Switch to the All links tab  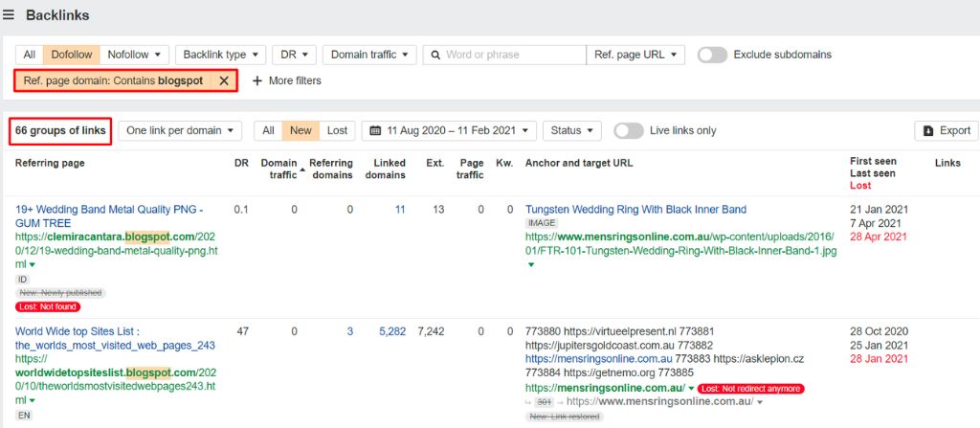(x=269, y=130)
